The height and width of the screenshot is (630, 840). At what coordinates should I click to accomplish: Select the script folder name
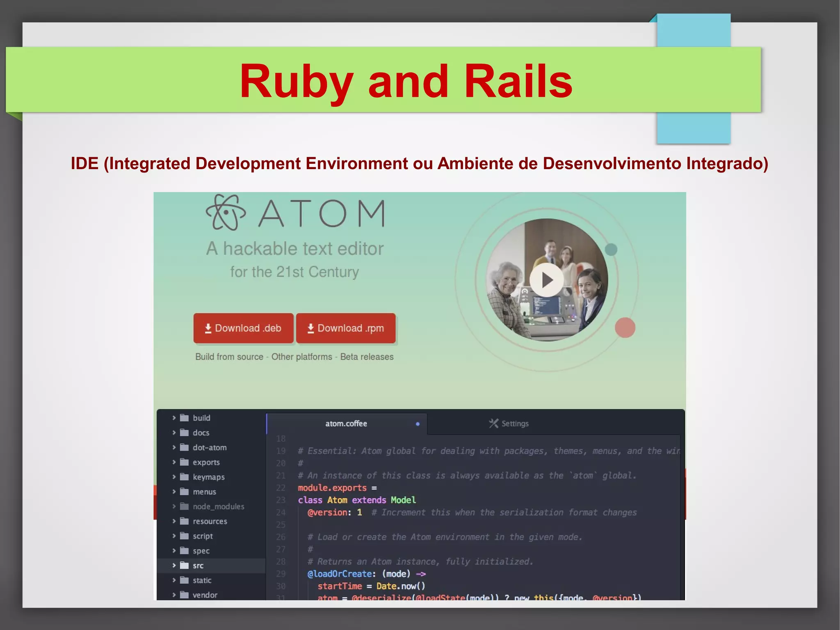pyautogui.click(x=203, y=536)
